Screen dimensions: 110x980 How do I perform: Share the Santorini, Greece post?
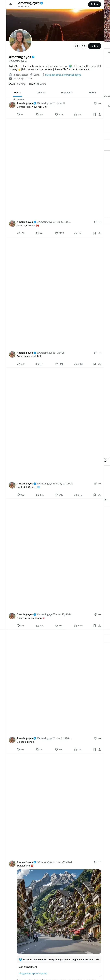[99, 495]
